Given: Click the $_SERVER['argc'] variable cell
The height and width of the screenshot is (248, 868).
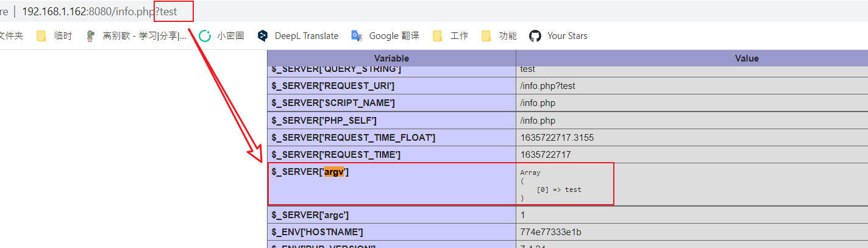Looking at the screenshot, I should point(310,215).
